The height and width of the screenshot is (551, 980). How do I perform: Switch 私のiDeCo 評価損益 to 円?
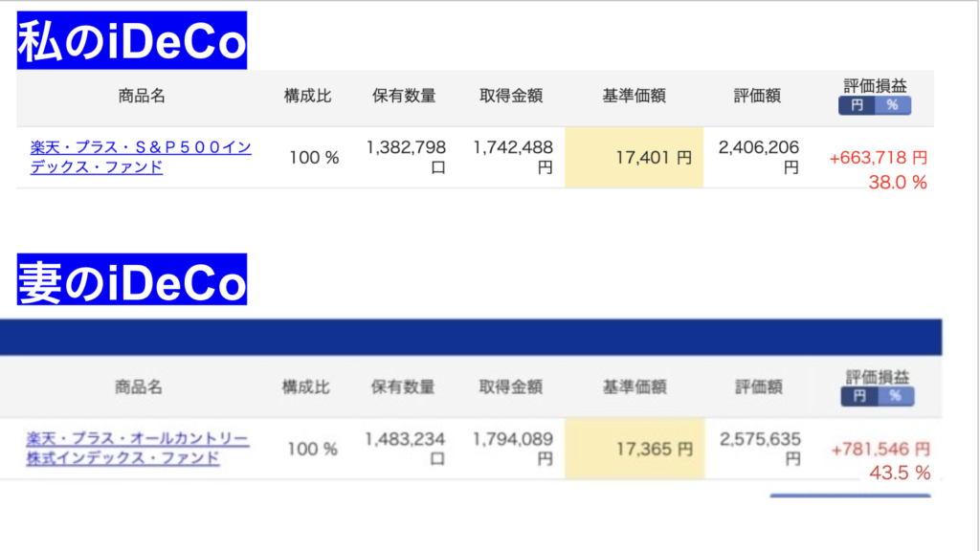tap(857, 105)
